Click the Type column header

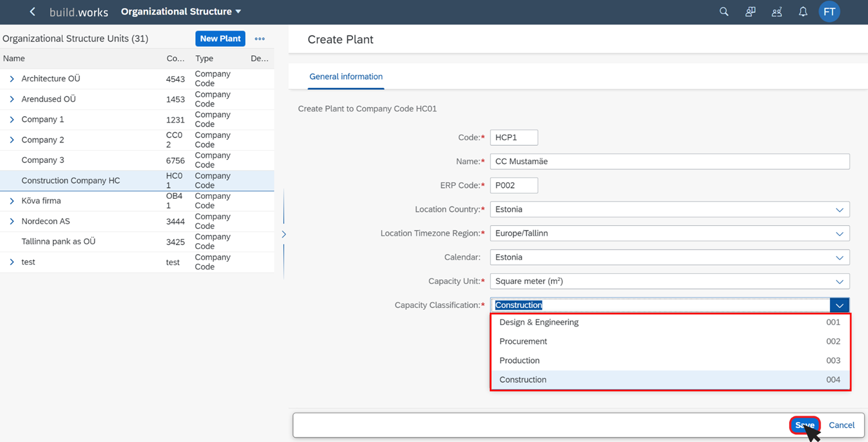[204, 58]
